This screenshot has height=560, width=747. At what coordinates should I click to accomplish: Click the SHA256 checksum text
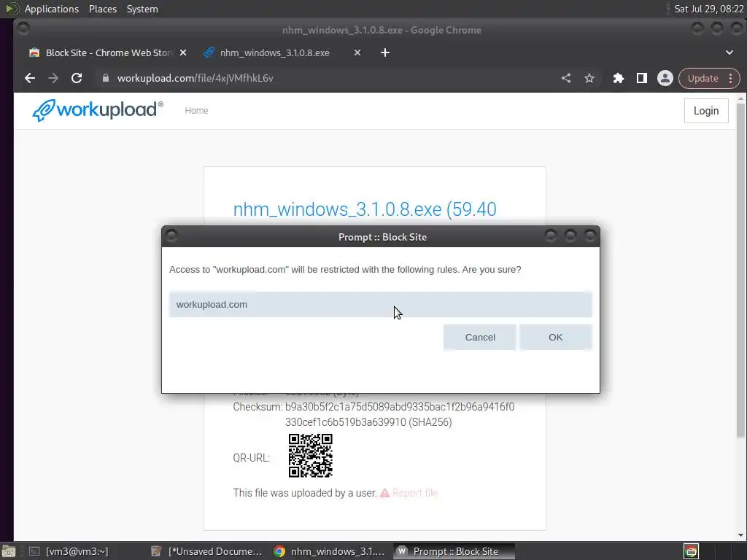400,414
